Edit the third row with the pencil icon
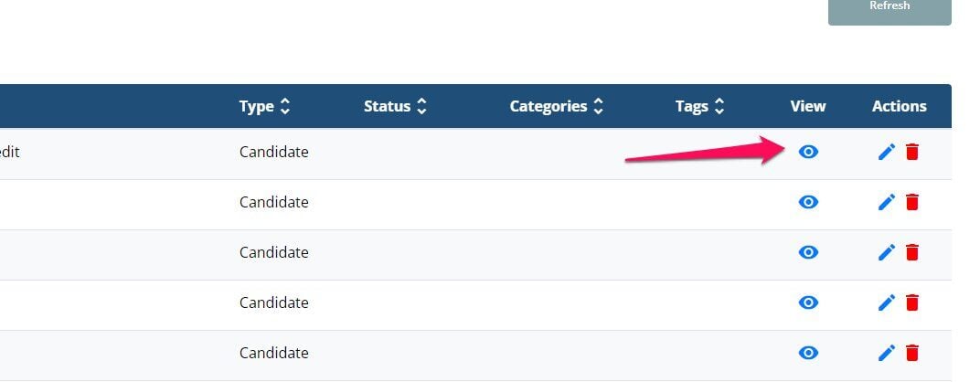The height and width of the screenshot is (382, 980). [x=887, y=252]
